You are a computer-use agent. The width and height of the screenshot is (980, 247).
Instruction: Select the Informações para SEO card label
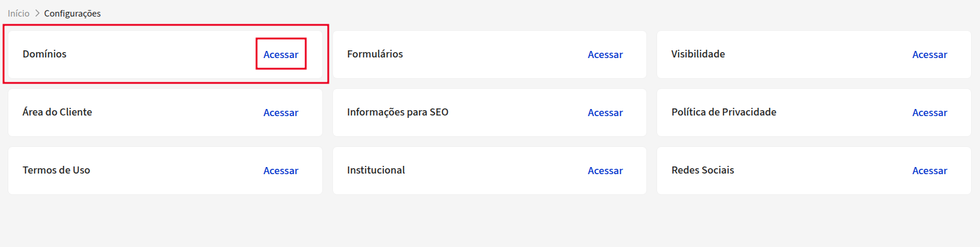click(398, 112)
